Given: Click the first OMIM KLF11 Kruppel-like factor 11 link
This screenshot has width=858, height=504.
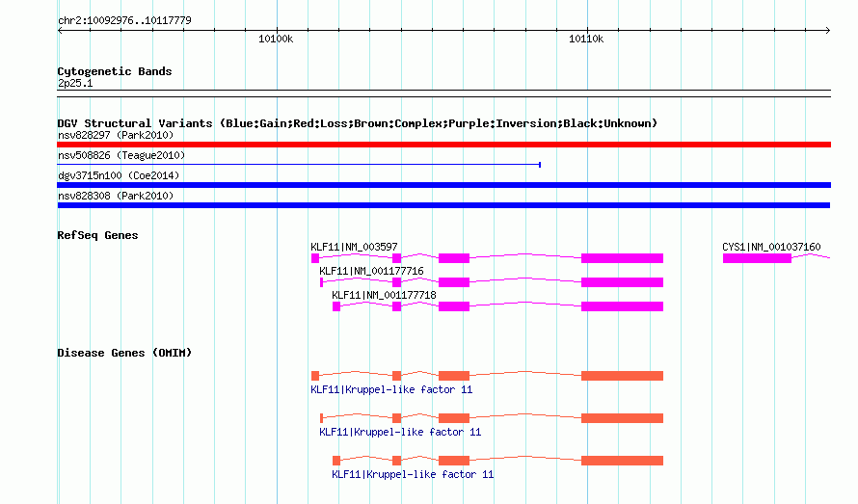Looking at the screenshot, I should [x=391, y=389].
